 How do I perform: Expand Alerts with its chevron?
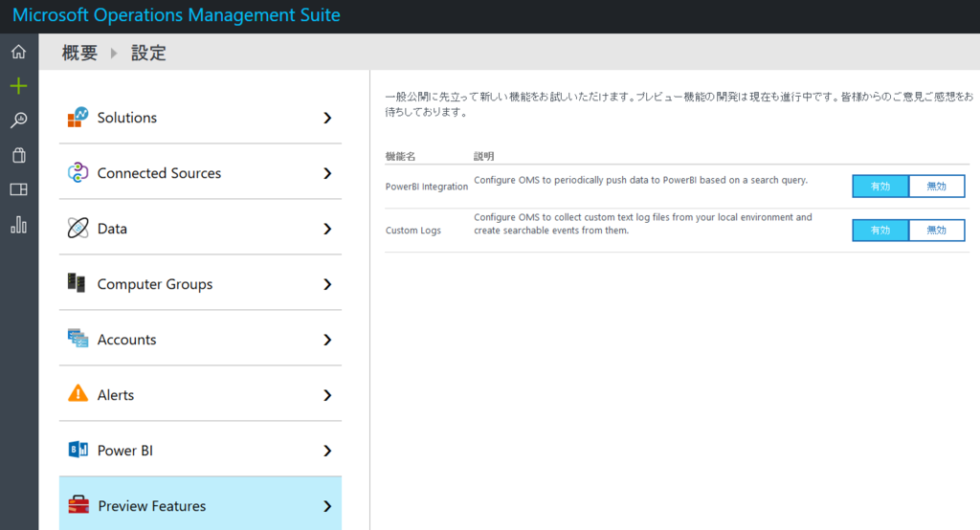pyautogui.click(x=327, y=395)
